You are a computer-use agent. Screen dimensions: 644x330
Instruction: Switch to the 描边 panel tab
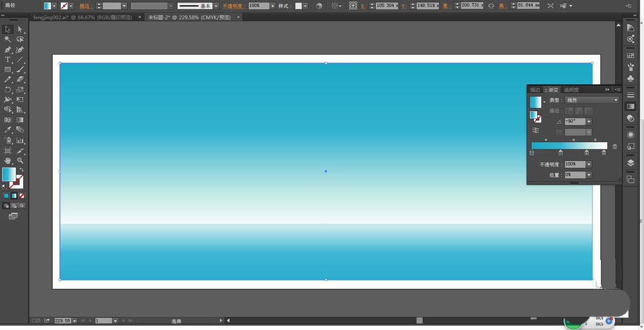(535, 90)
